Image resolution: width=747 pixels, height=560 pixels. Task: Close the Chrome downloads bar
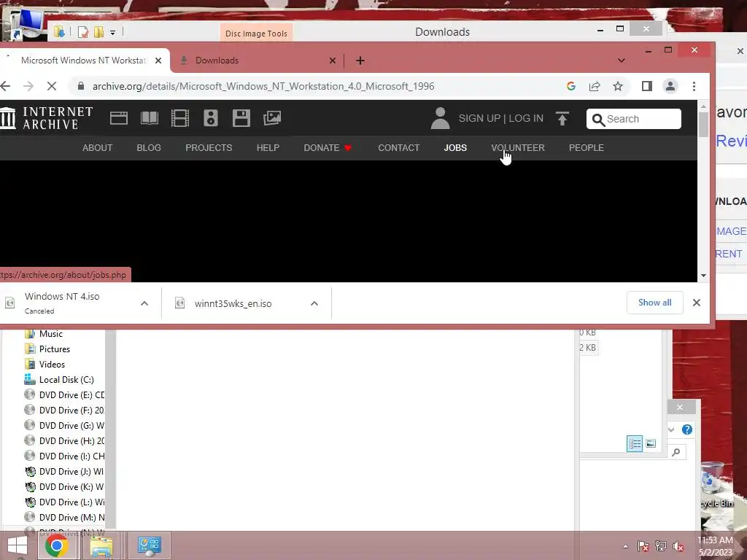click(x=697, y=303)
